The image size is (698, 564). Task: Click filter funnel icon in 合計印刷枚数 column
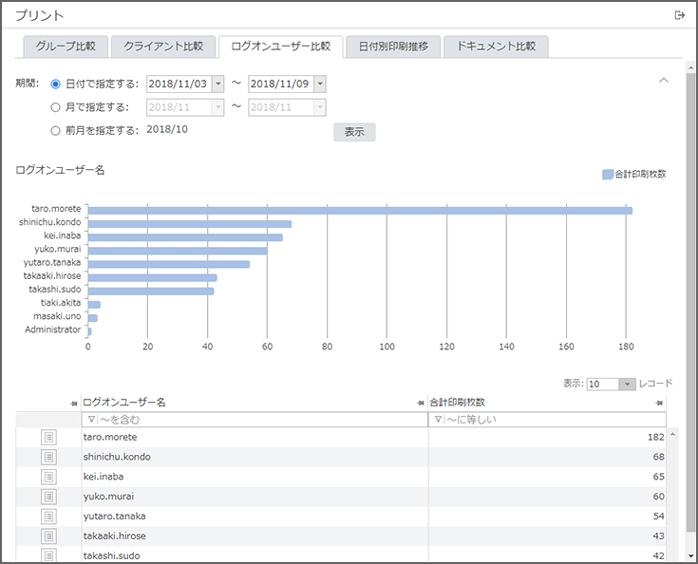[x=437, y=420]
